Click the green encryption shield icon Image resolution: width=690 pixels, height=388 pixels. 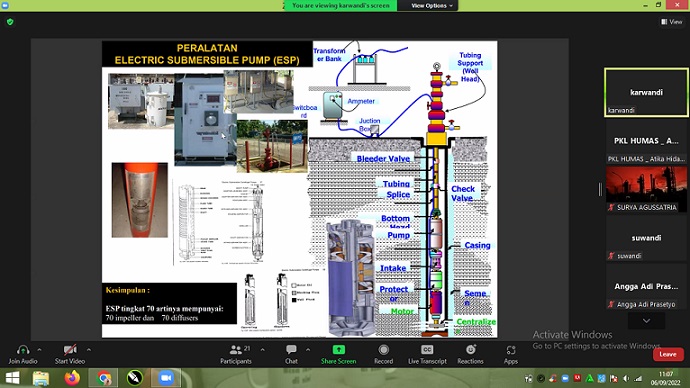[10, 22]
